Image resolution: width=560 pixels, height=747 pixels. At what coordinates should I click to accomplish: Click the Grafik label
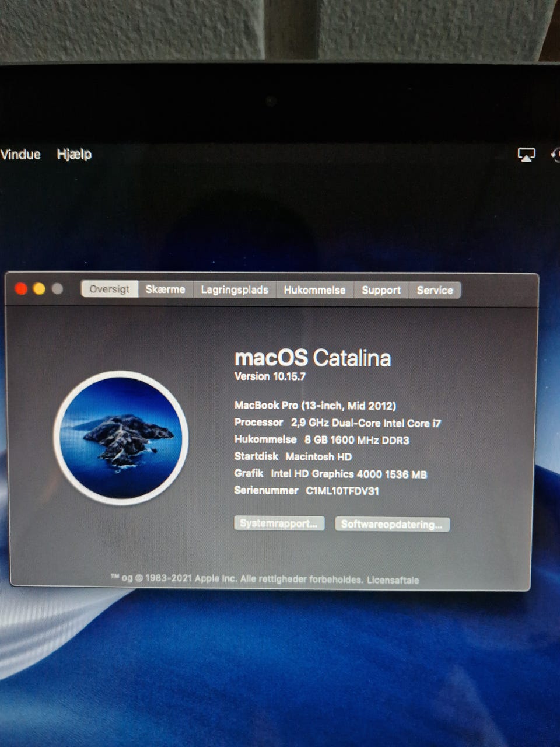[x=249, y=473]
